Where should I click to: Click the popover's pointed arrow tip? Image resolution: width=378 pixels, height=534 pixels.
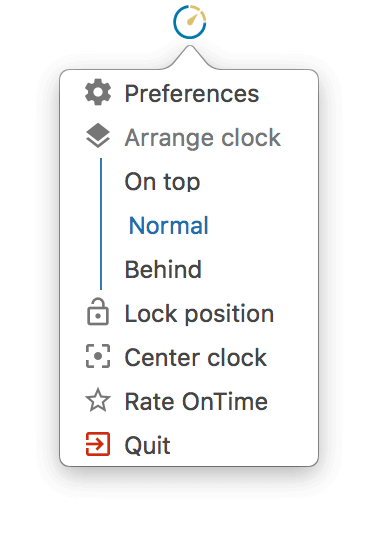pos(189,48)
